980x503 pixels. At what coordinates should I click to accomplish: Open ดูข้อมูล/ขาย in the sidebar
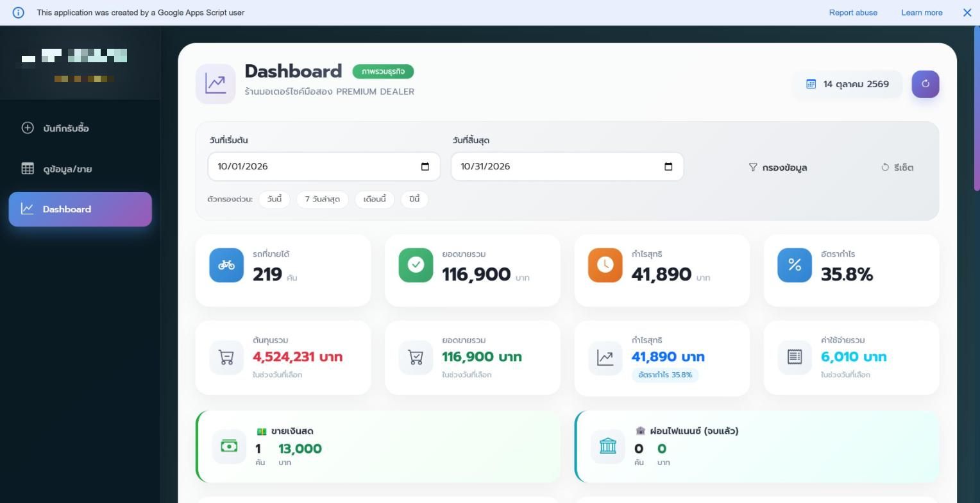[80, 169]
